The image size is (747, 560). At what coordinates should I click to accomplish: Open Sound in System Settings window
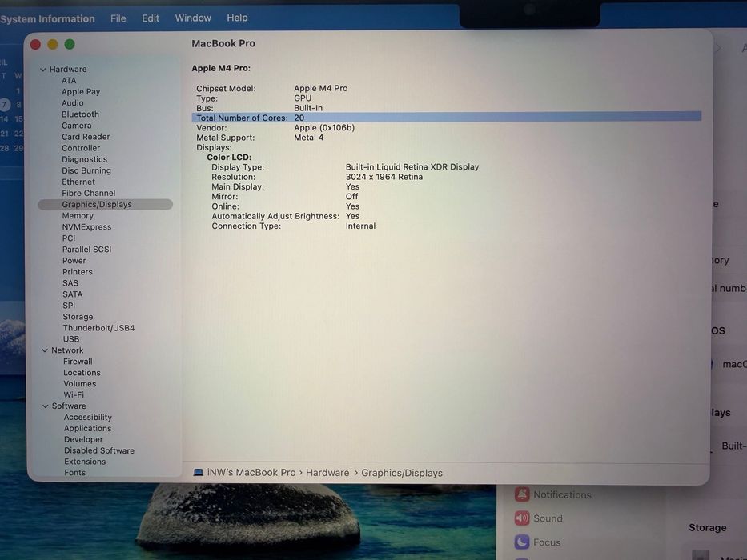(538, 518)
